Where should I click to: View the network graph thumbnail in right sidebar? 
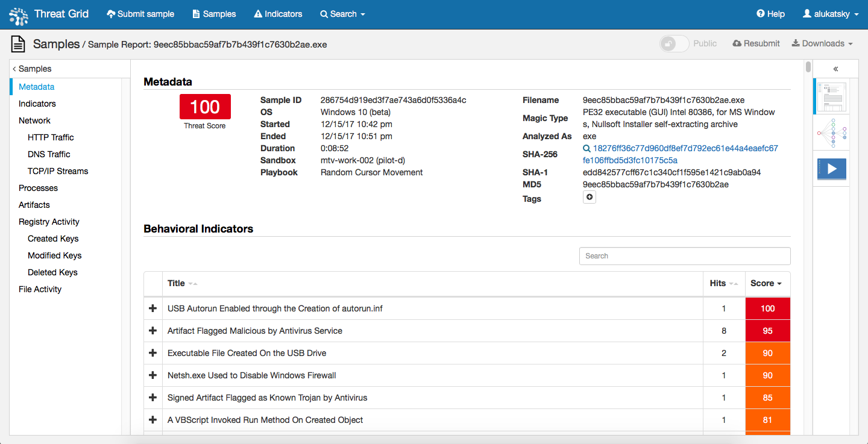(831, 133)
